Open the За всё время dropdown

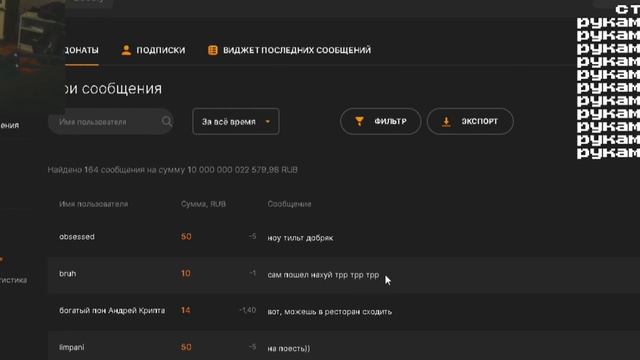(236, 122)
